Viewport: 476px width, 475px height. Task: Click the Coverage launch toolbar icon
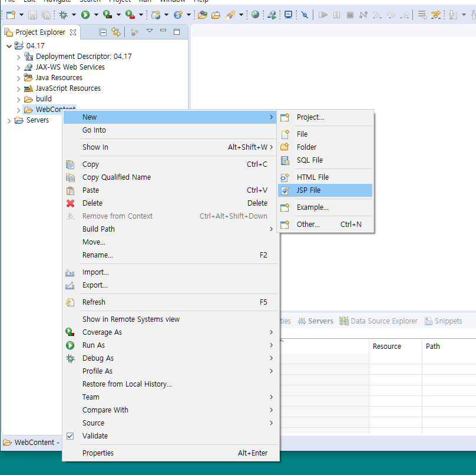[107, 15]
